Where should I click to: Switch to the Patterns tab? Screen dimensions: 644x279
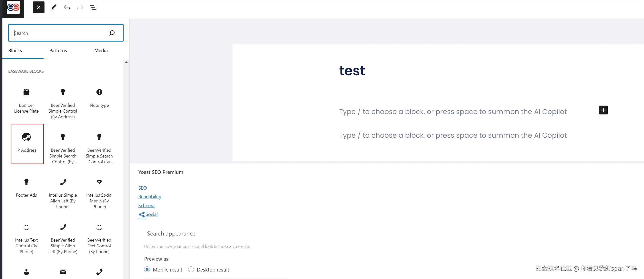pos(58,50)
